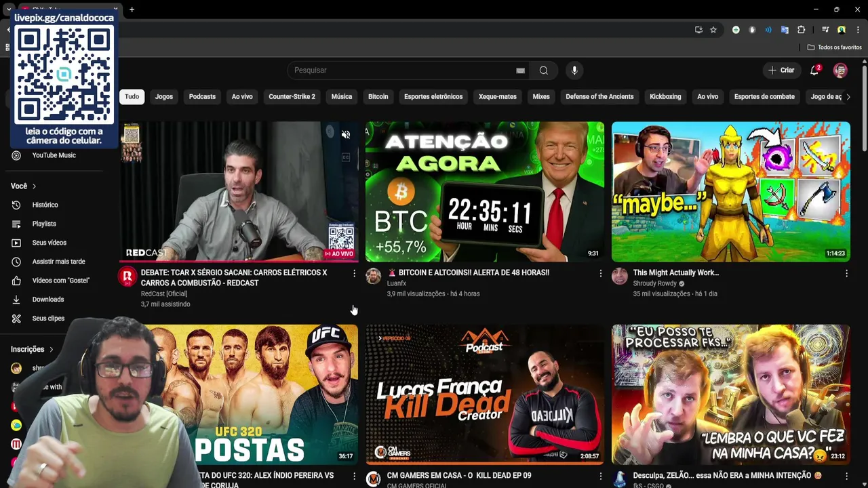This screenshot has height=488, width=868.
Task: Open options menu for UFC 320 video
Action: click(x=354, y=476)
